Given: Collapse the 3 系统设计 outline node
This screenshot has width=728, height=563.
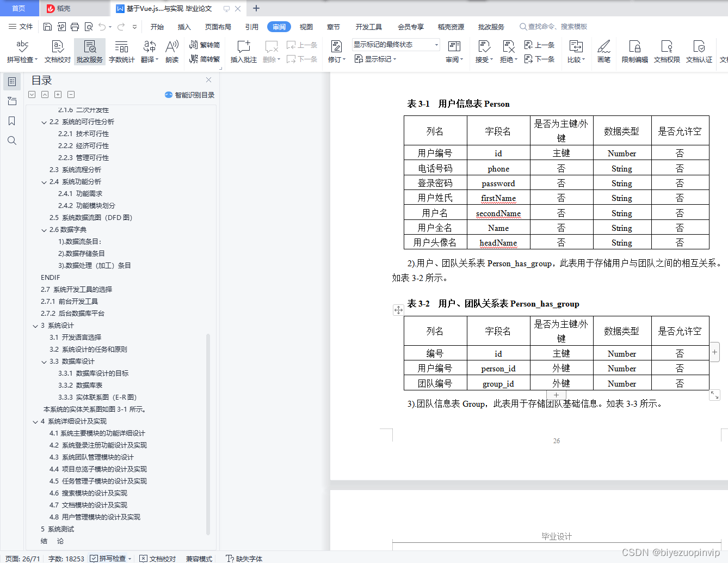Looking at the screenshot, I should [35, 326].
